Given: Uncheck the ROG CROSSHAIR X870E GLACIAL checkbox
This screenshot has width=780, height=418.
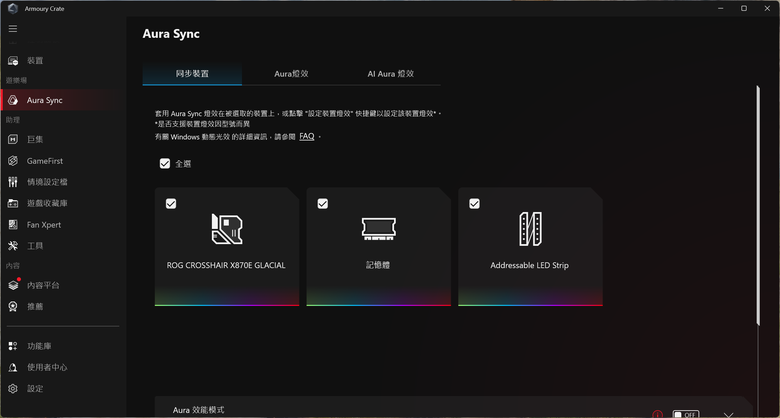Looking at the screenshot, I should (x=171, y=204).
